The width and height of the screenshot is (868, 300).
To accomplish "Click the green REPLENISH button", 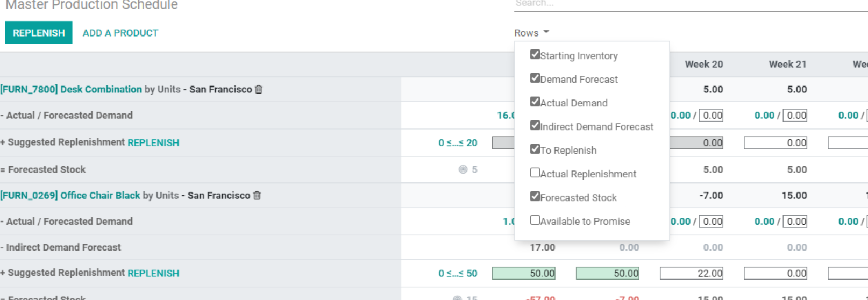I will click(39, 33).
